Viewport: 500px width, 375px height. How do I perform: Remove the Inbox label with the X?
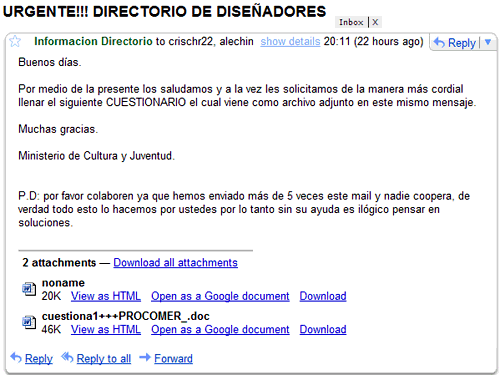click(x=375, y=22)
